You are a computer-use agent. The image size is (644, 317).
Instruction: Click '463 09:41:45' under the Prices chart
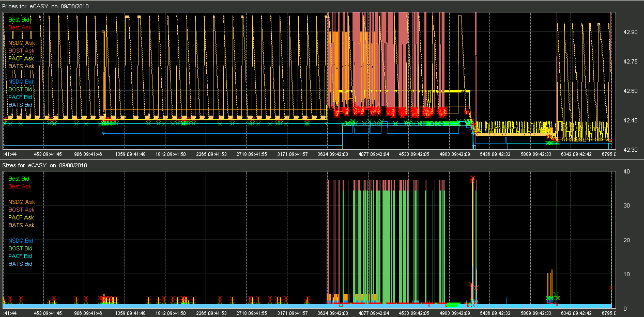click(48, 154)
